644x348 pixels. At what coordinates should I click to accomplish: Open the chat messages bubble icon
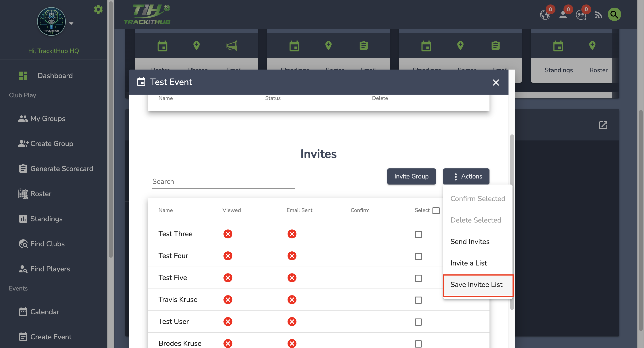click(x=581, y=15)
